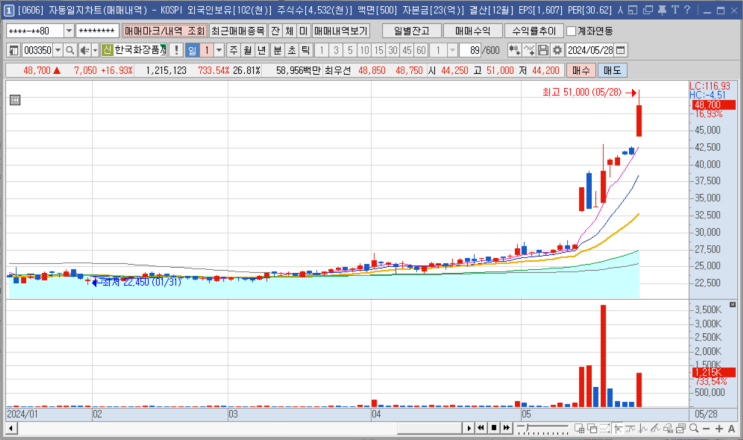743x440 pixels.
Task: Click the minus zoom-out icon at bottom
Action: point(706,429)
